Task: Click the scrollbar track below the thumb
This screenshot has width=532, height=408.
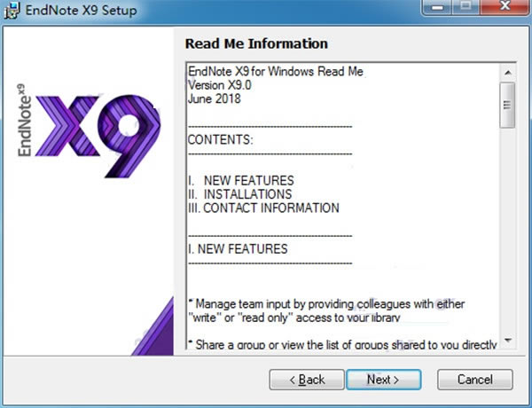Action: 507,231
